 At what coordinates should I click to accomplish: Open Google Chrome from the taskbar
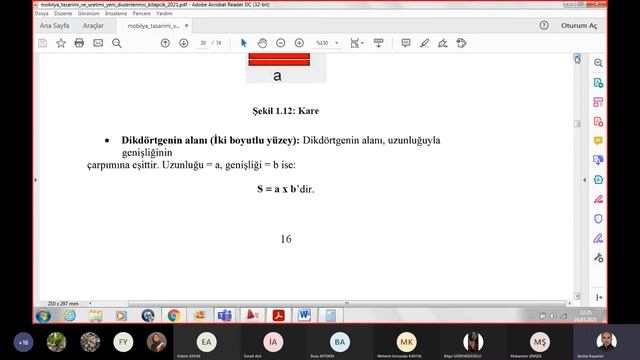coord(173,316)
